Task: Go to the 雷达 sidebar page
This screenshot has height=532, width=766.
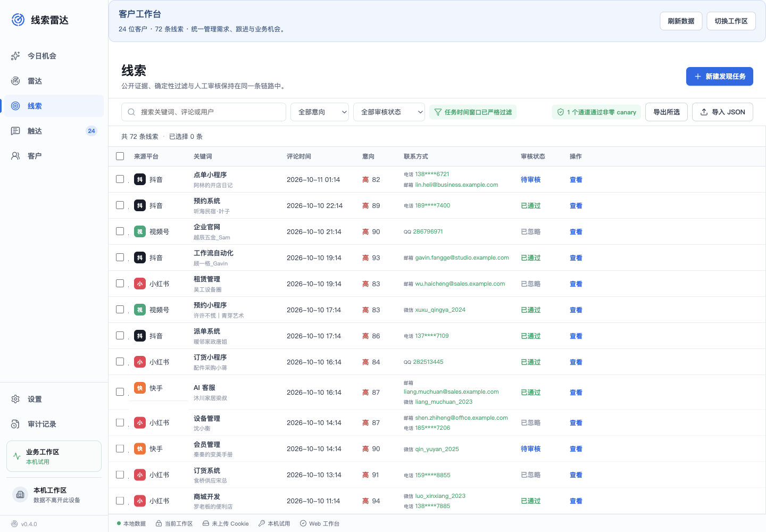Action: (54, 81)
